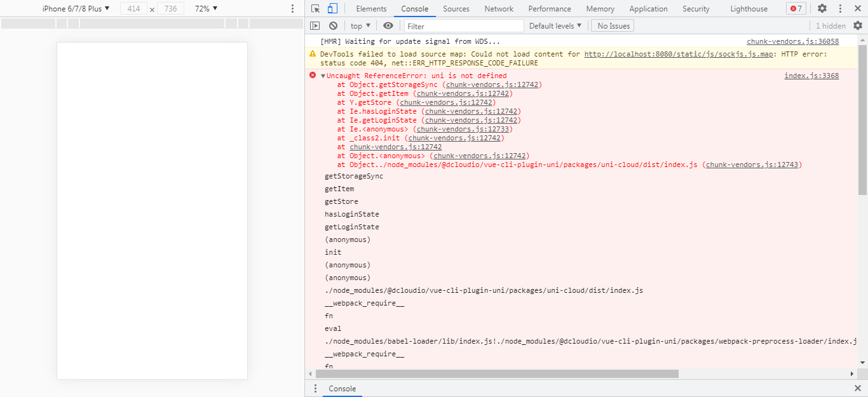Open DevTools customize three-dot menu
The image size is (868, 397).
pyautogui.click(x=840, y=9)
